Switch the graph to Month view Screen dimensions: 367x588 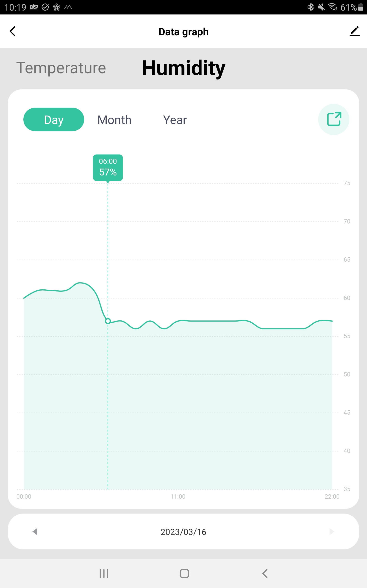click(114, 120)
